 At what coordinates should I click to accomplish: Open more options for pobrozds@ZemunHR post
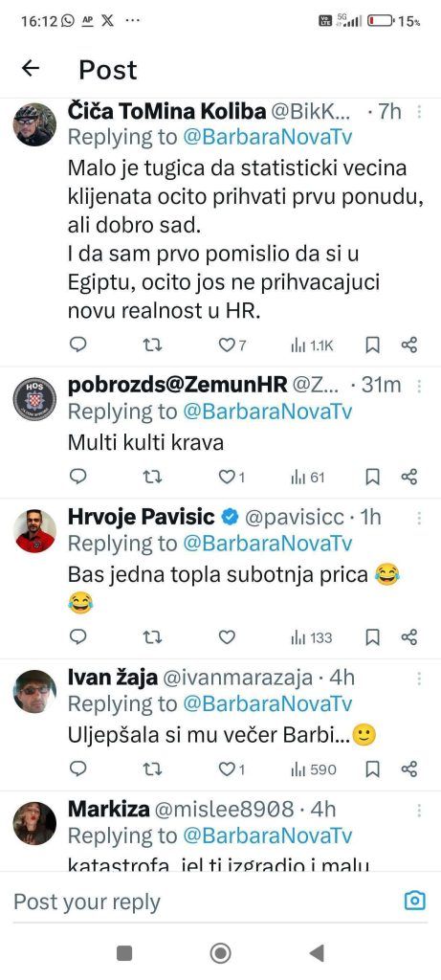(419, 386)
